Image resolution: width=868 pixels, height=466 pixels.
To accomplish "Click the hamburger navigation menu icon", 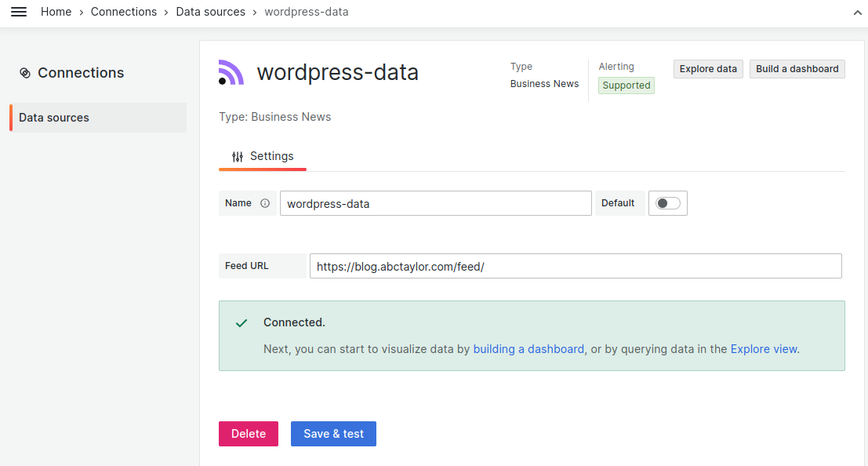I will click(x=19, y=11).
